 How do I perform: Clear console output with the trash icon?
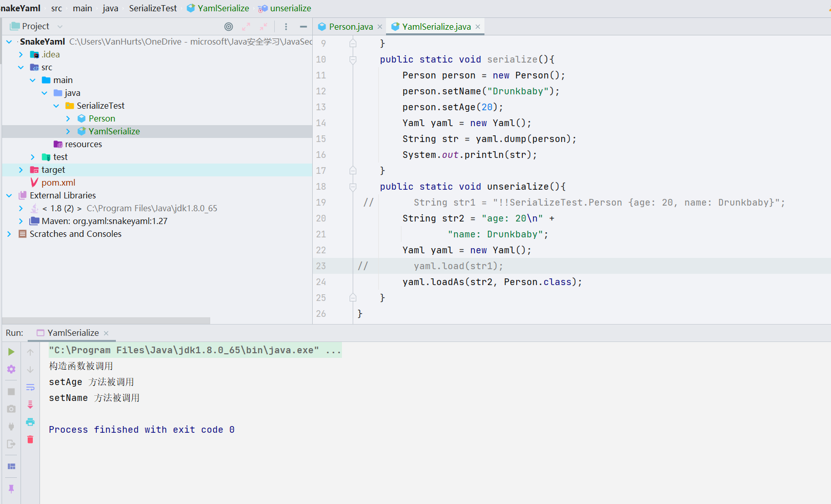click(x=30, y=439)
